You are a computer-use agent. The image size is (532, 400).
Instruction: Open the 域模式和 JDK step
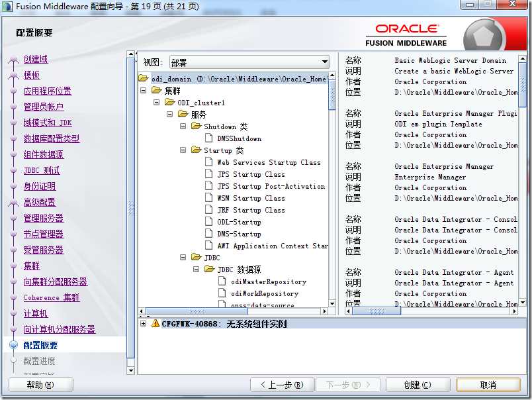[x=48, y=123]
